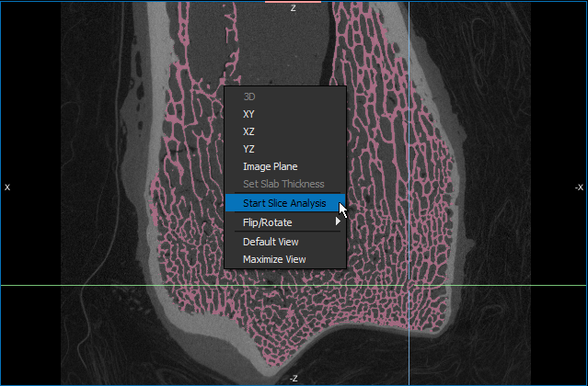The width and height of the screenshot is (588, 386).
Task: Choose YZ orientation in context menu
Action: tap(249, 149)
